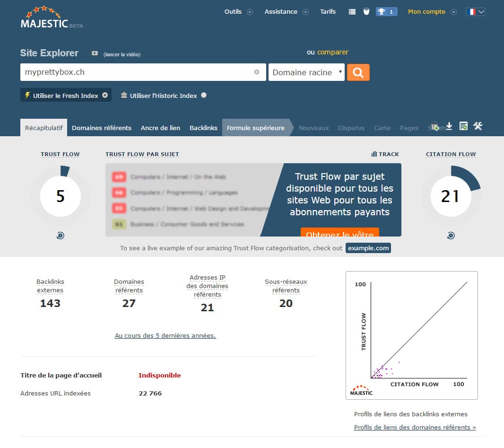The height and width of the screenshot is (448, 504).
Task: Click the bucket icon in top navigation
Action: [x=366, y=12]
